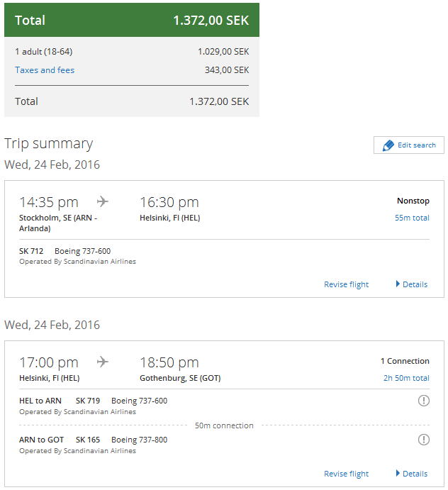The height and width of the screenshot is (490, 448).
Task: Click the Edit search pencil icon
Action: click(x=388, y=145)
